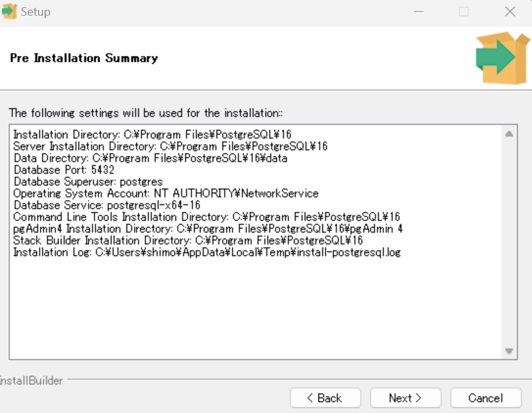The height and width of the screenshot is (413, 532).
Task: Select the 'Operating System Account' line
Action: 166,193
